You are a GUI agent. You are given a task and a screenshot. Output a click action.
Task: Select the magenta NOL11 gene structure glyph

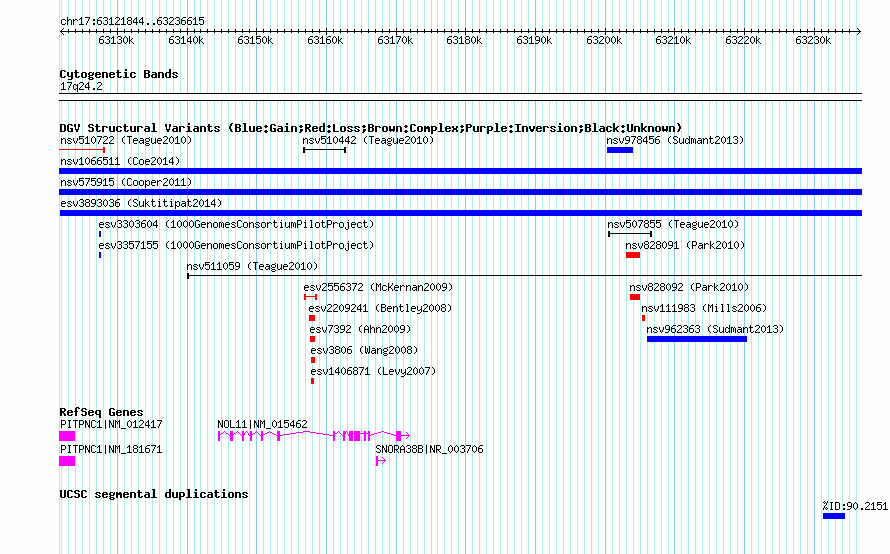click(x=314, y=436)
